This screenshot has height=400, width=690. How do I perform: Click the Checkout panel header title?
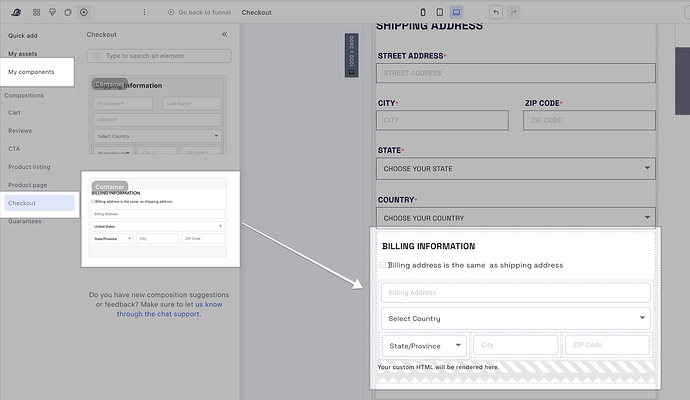coord(102,34)
